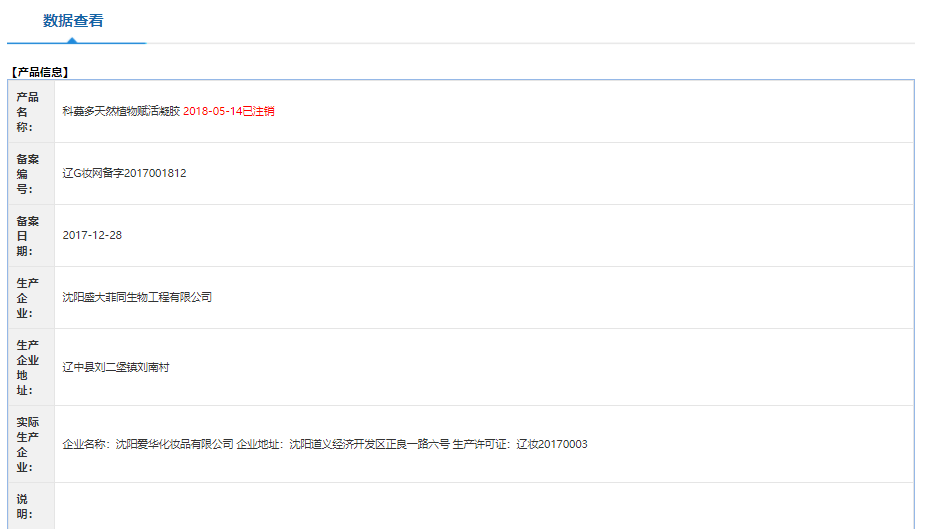Select production license number 辽妆20170003
Viewport: 926px width, 529px height.
[x=551, y=444]
